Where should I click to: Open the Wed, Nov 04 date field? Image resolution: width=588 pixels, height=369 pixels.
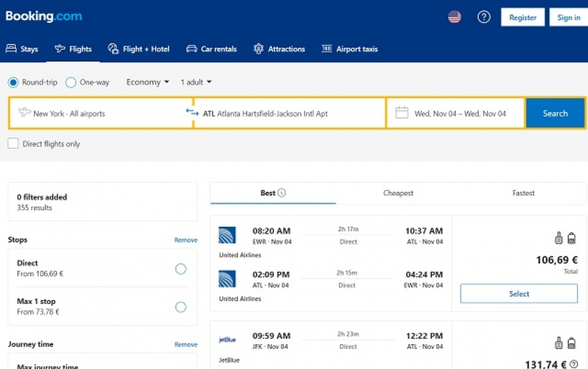(x=456, y=113)
